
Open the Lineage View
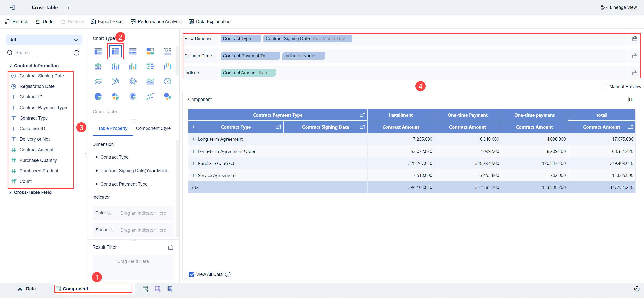coord(619,7)
